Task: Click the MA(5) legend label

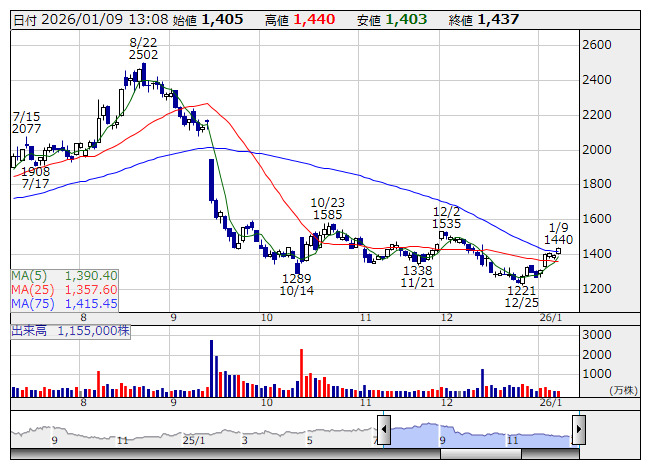Action: point(27,275)
